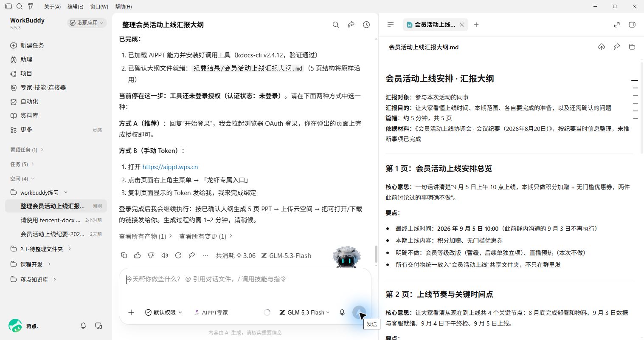Read the reply aloud with speaker icon
The height and width of the screenshot is (340, 644).
pyautogui.click(x=165, y=255)
